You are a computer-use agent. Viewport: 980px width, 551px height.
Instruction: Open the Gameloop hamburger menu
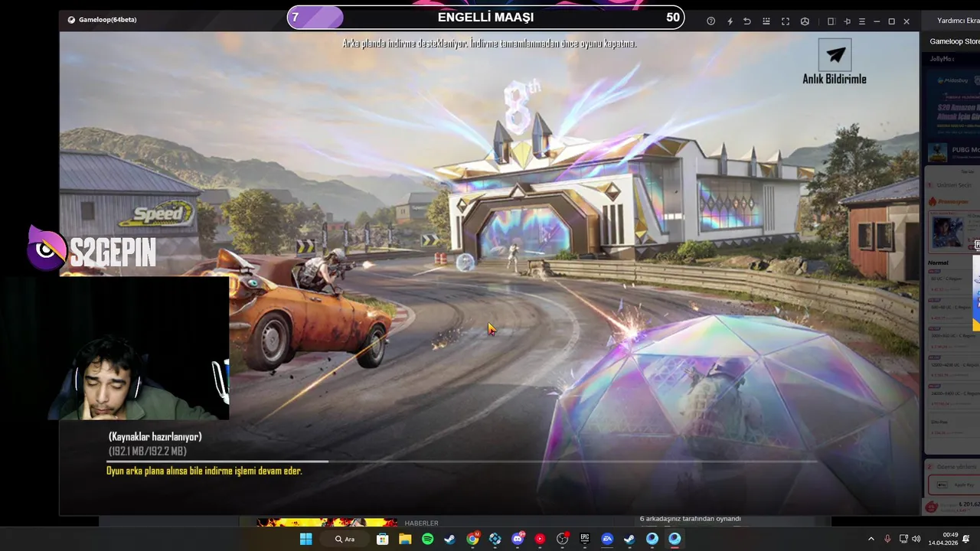(862, 21)
